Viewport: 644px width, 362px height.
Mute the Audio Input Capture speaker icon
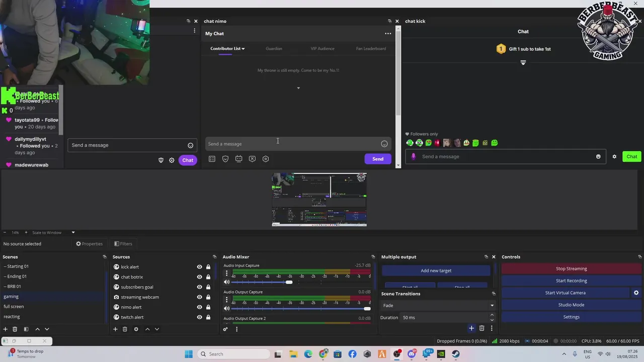[226, 282]
